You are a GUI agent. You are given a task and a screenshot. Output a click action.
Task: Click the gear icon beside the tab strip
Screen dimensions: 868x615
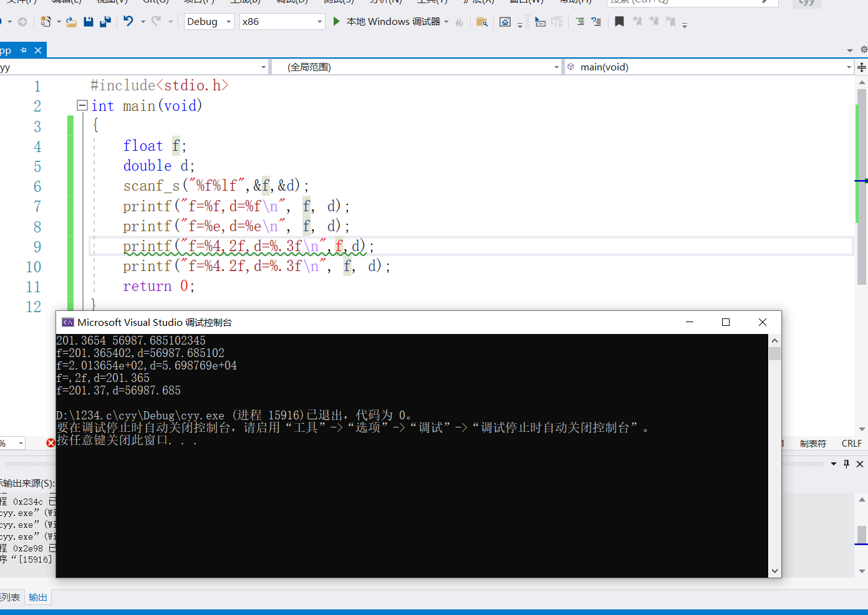click(x=864, y=49)
